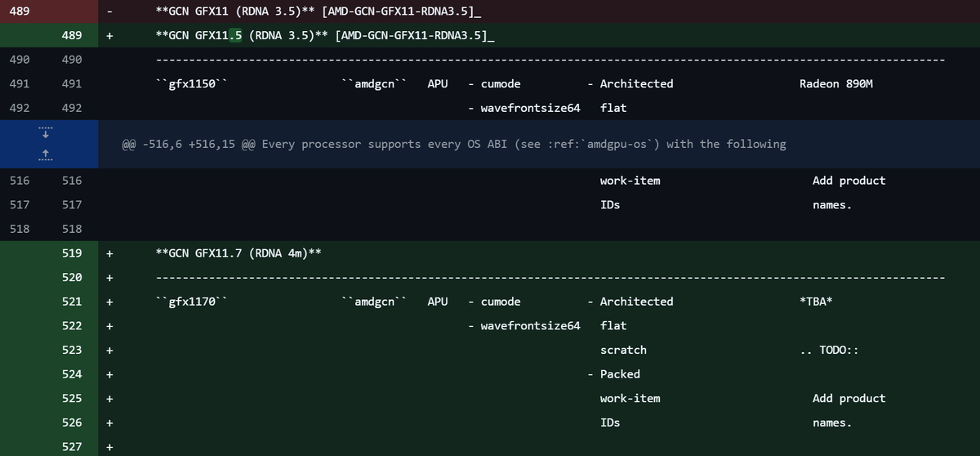Select deleted line number 489 in red row
Image resolution: width=980 pixels, height=456 pixels.
click(x=20, y=12)
